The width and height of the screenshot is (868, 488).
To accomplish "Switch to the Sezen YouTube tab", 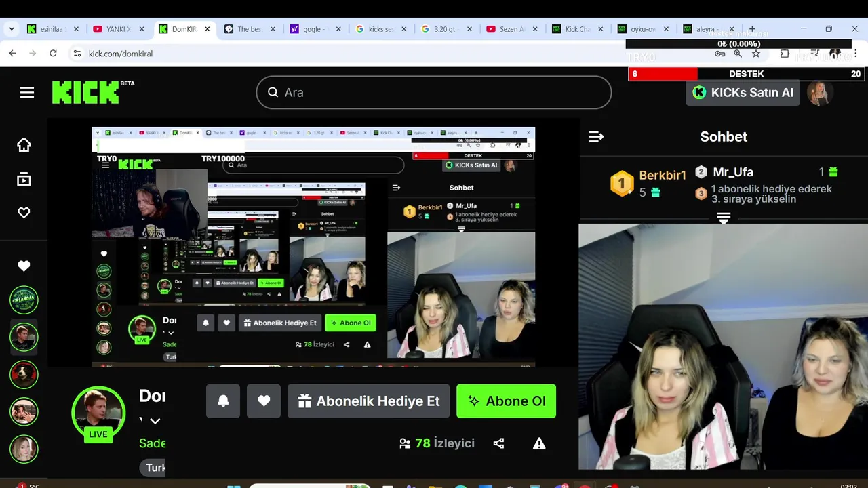I will tap(513, 29).
